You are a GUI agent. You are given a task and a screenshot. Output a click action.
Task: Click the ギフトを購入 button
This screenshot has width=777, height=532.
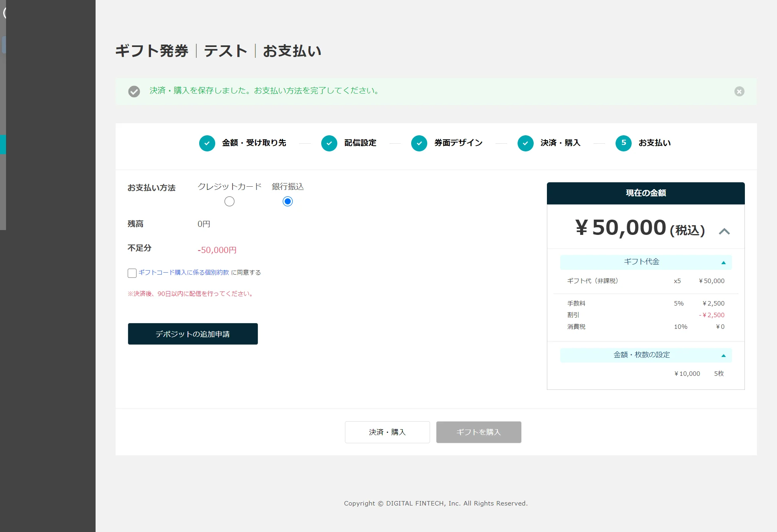click(x=479, y=432)
